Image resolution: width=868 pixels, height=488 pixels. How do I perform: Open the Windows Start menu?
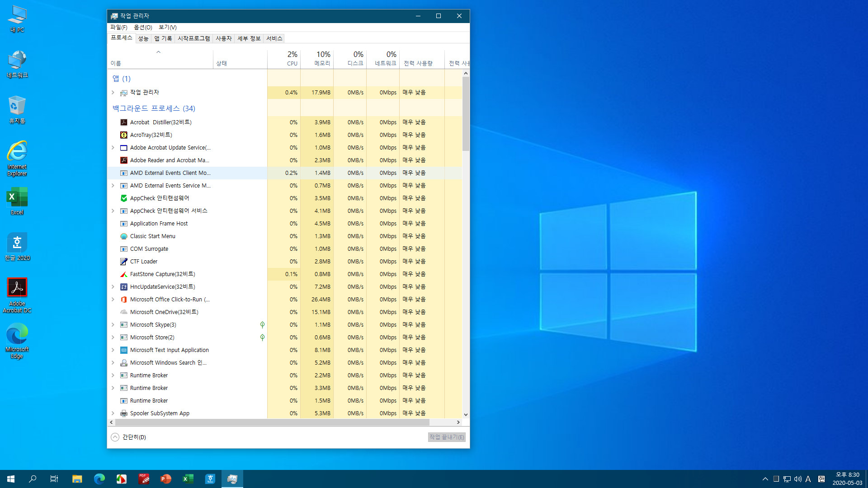point(11,479)
